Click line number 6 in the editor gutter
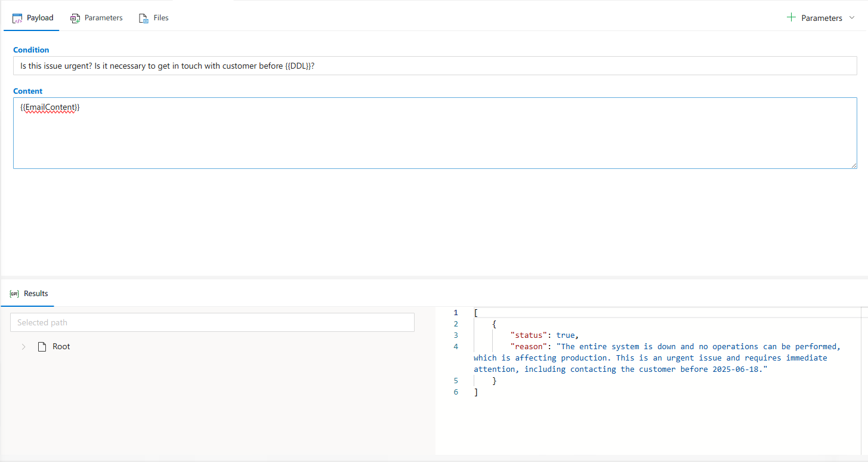 pyautogui.click(x=456, y=392)
